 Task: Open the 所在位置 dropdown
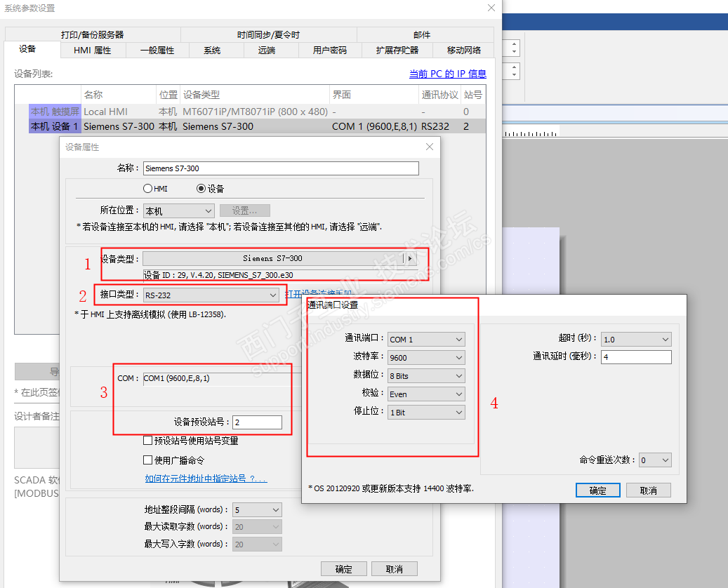pyautogui.click(x=179, y=211)
